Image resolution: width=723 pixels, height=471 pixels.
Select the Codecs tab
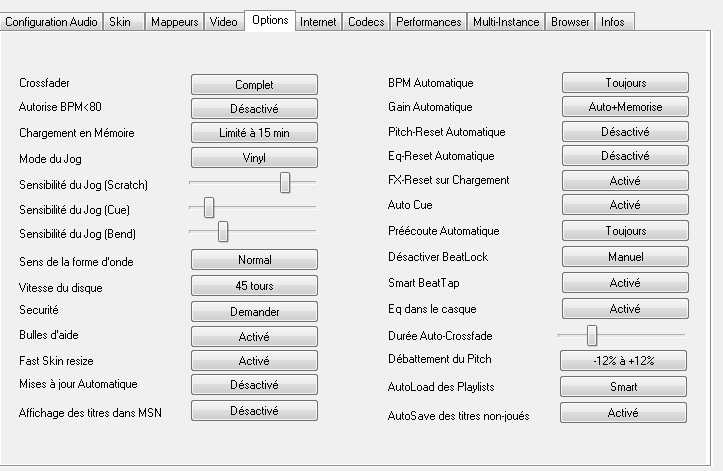pos(366,21)
